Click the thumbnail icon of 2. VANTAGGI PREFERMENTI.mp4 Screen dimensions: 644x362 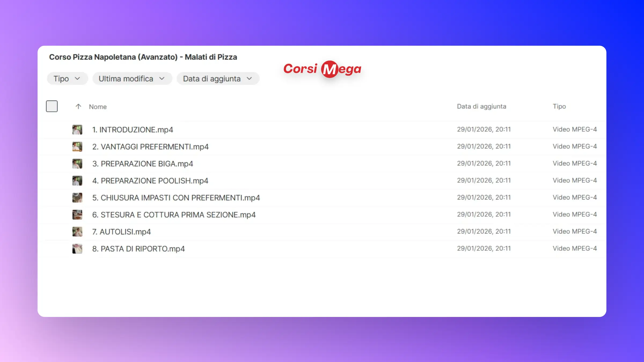77,147
